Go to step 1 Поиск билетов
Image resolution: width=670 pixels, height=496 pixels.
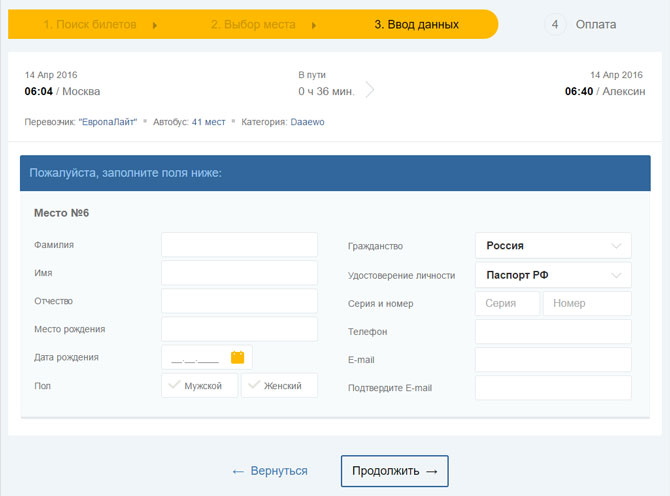pyautogui.click(x=90, y=24)
